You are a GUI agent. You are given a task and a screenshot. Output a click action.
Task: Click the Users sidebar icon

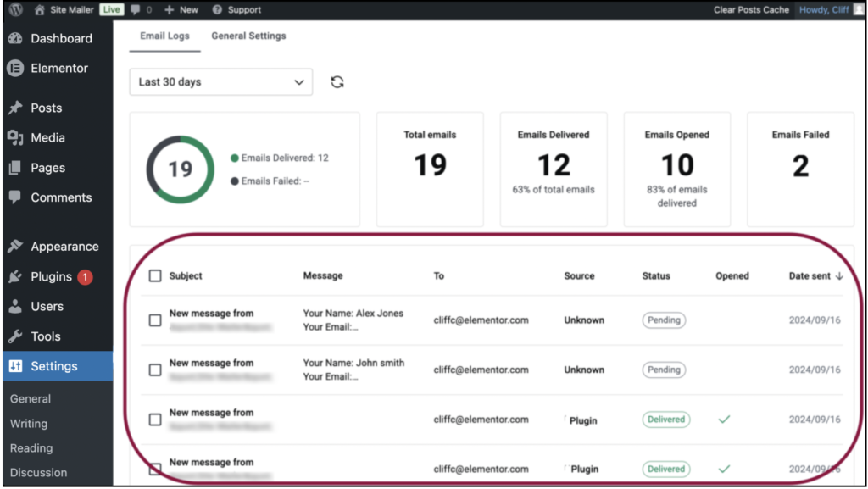coord(15,307)
